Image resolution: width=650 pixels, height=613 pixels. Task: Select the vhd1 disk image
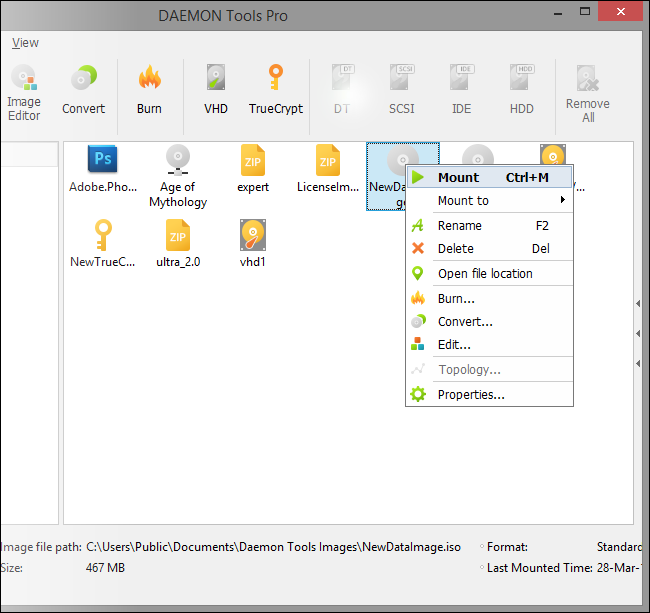tap(252, 244)
